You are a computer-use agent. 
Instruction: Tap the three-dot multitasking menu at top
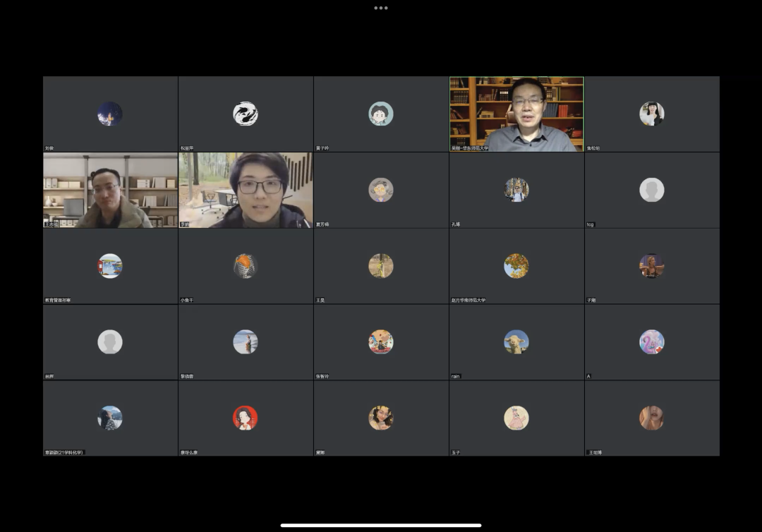tap(381, 8)
